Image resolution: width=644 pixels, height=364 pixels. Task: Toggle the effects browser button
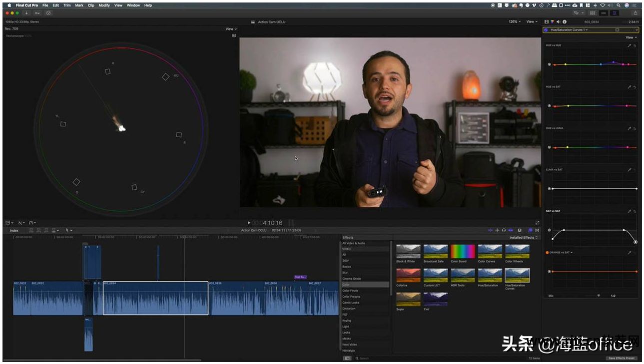pos(530,230)
